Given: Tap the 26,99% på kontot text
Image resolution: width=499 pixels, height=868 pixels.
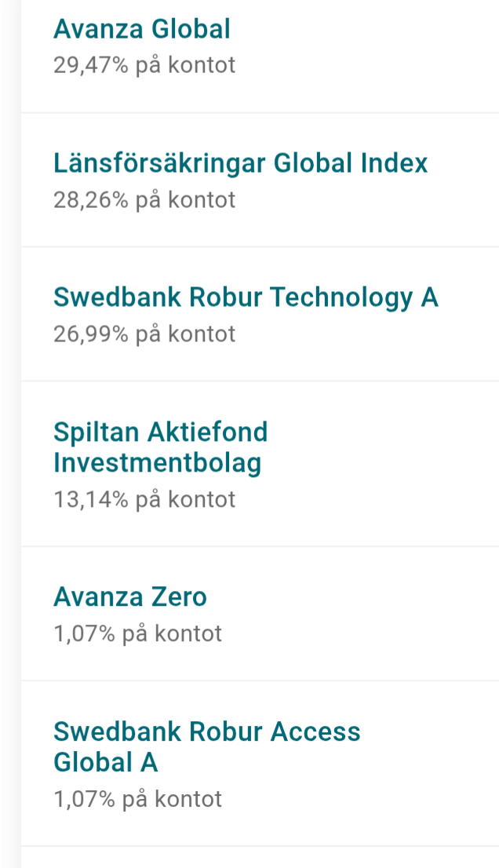Looking at the screenshot, I should coord(144,334).
